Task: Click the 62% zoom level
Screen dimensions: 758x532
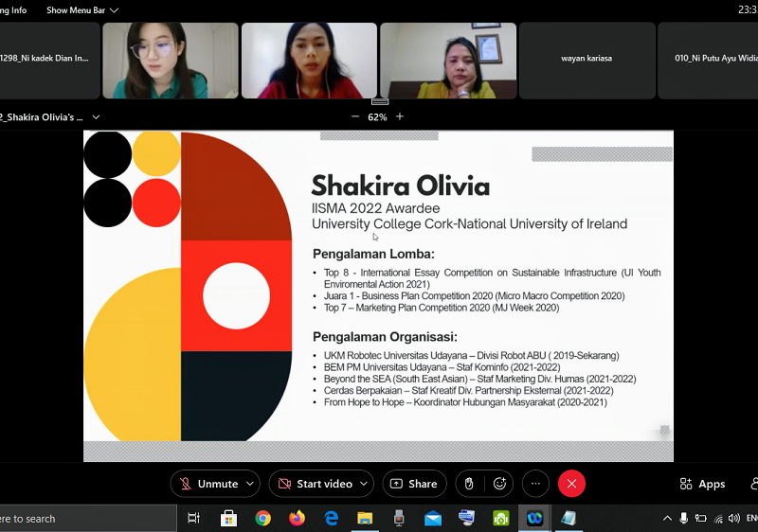Action: click(377, 117)
